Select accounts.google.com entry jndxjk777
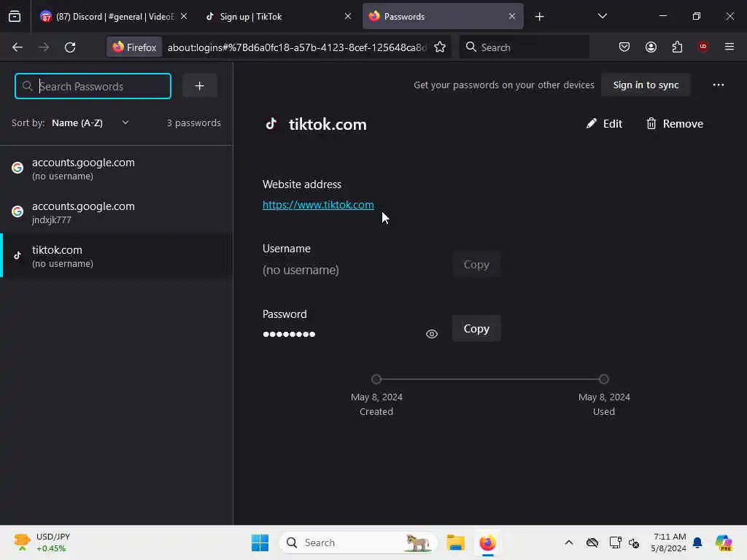Image resolution: width=747 pixels, height=560 pixels. pyautogui.click(x=117, y=212)
